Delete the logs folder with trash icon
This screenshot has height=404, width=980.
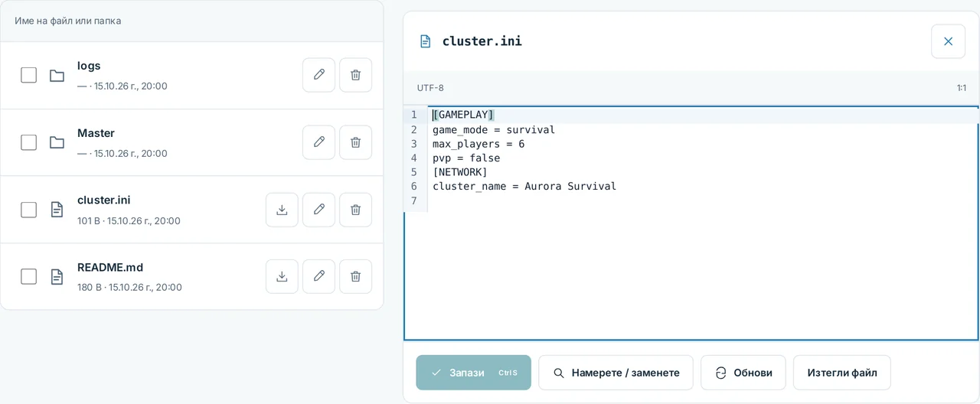click(355, 75)
